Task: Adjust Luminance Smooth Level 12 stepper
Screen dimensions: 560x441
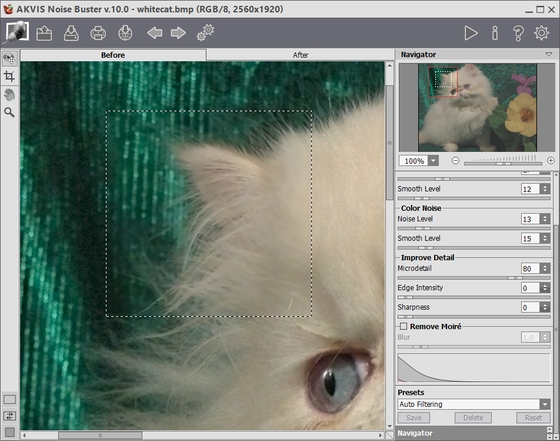Action: (x=545, y=189)
